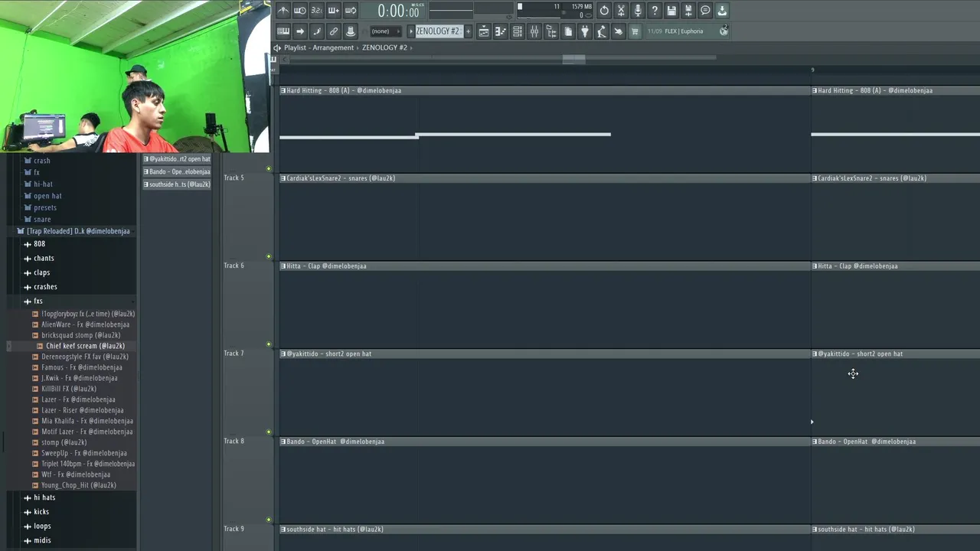Click the project copy pages icon
980x551 pixels.
pos(568,31)
